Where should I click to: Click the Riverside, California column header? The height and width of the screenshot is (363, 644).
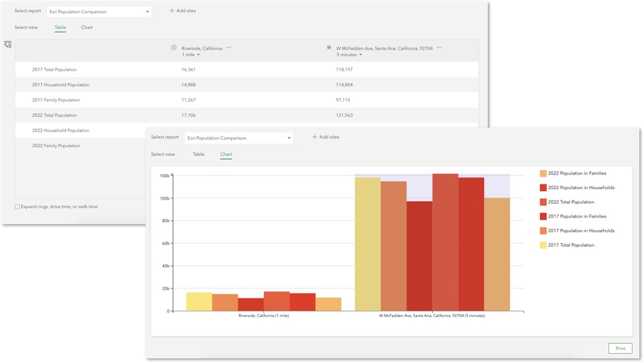(x=202, y=48)
